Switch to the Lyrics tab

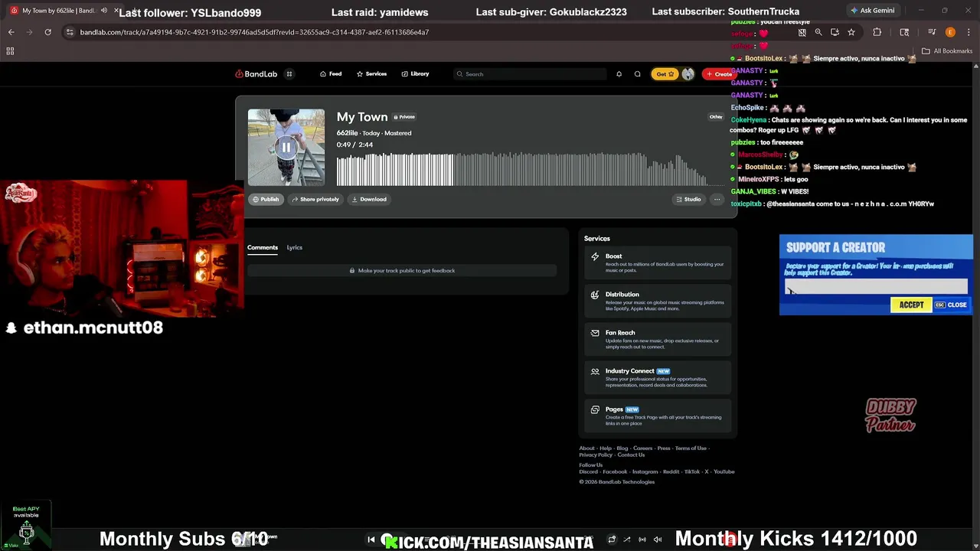[x=295, y=247]
